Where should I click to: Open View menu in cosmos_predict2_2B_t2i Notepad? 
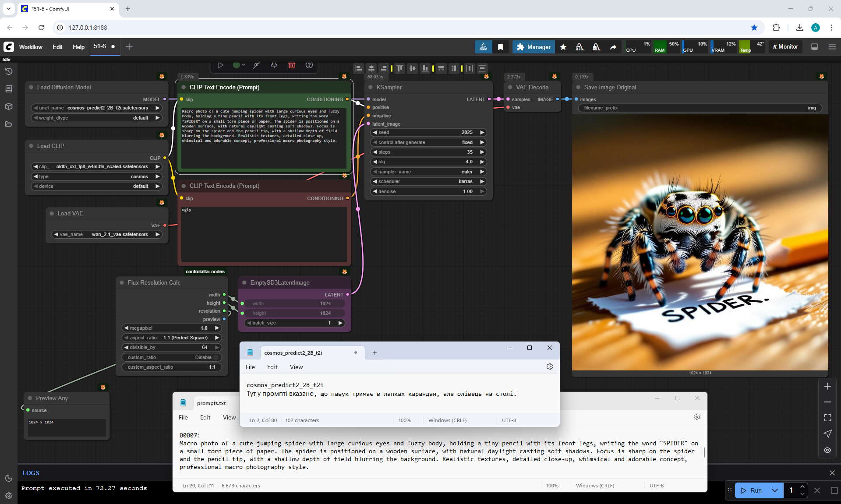click(x=296, y=367)
